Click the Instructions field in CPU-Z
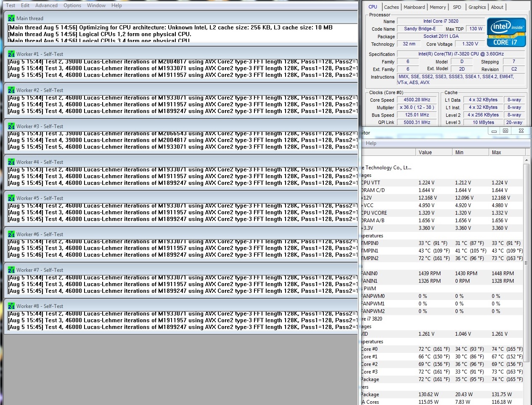Image resolution: width=532 pixels, height=405 pixels. tap(461, 79)
